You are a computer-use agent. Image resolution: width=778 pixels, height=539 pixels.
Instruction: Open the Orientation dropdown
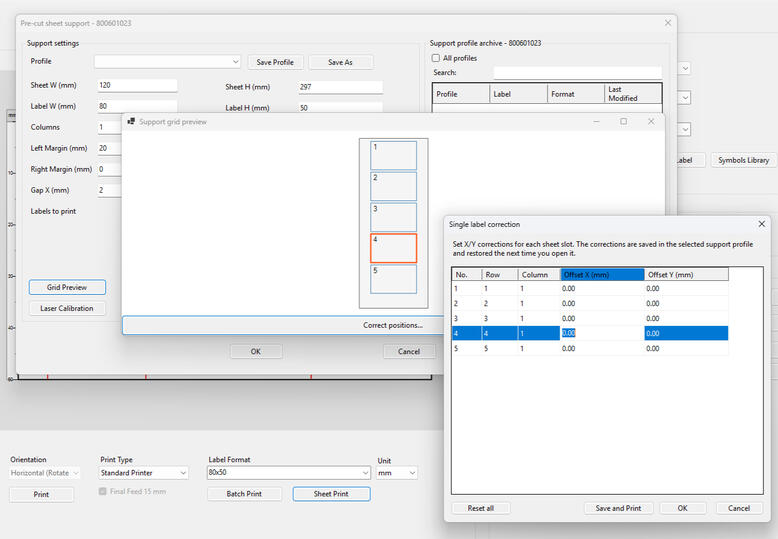click(x=45, y=473)
